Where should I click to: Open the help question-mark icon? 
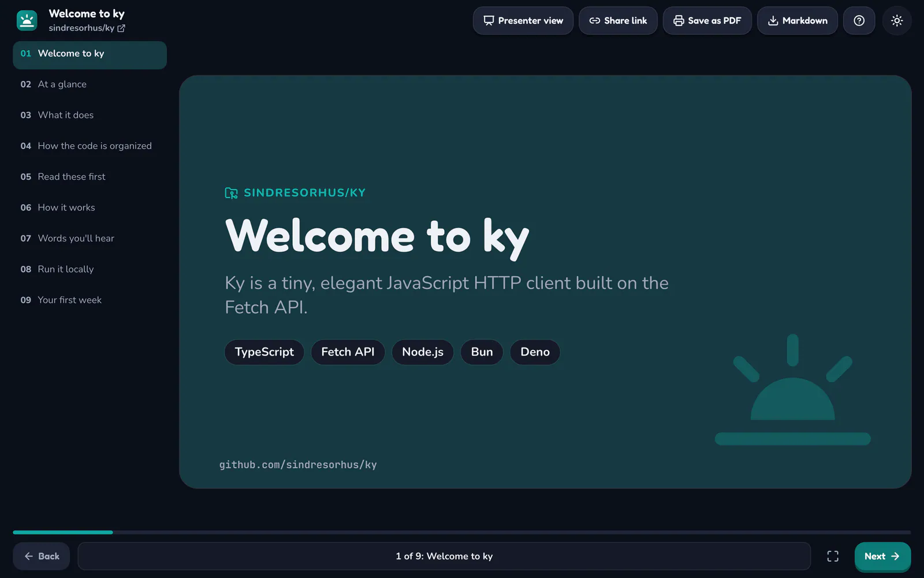[x=859, y=21]
